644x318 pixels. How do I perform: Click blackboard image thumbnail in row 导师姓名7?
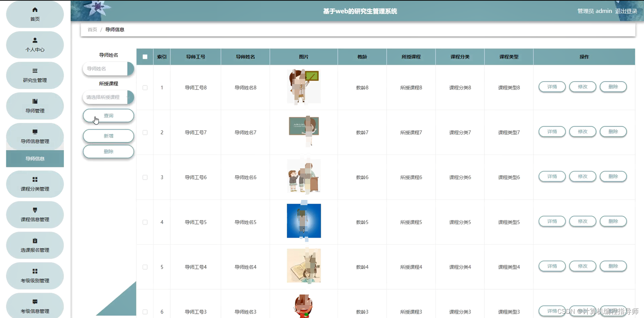click(304, 131)
